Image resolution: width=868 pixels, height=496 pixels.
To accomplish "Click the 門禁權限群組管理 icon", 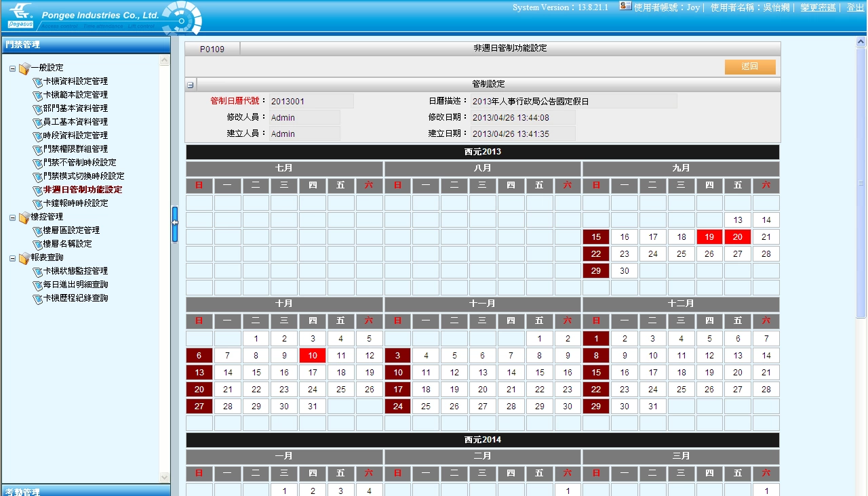I will click(x=39, y=149).
